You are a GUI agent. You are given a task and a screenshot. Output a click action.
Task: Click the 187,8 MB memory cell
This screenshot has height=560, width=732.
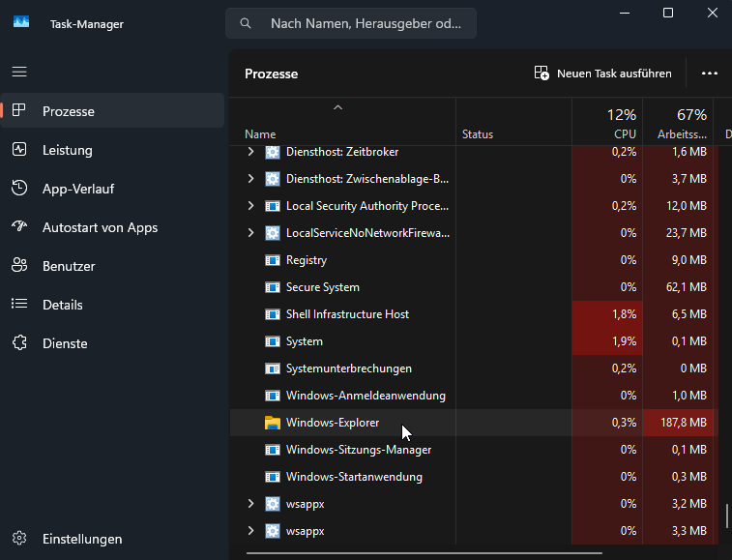click(678, 423)
